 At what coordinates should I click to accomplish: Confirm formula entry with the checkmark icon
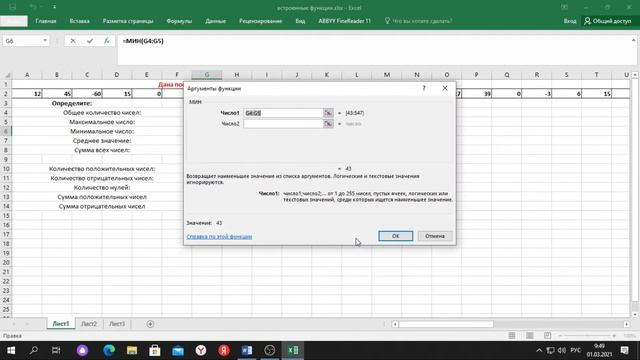coord(90,41)
